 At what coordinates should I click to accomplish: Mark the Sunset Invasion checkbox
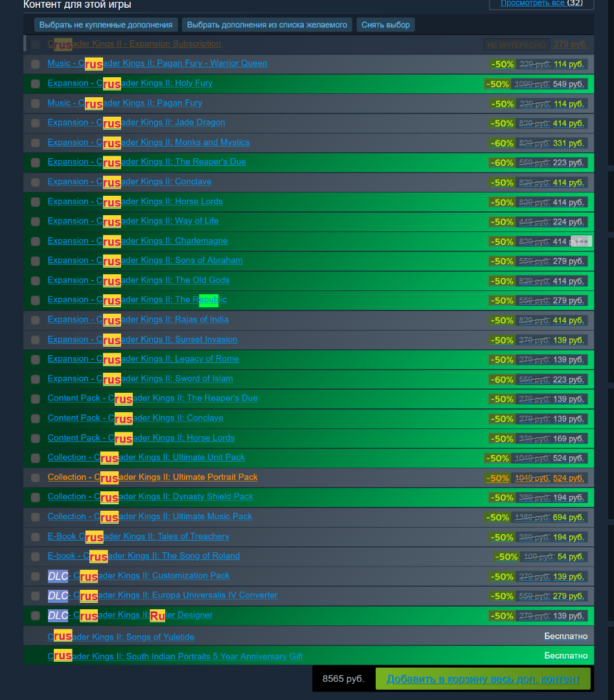pos(35,340)
